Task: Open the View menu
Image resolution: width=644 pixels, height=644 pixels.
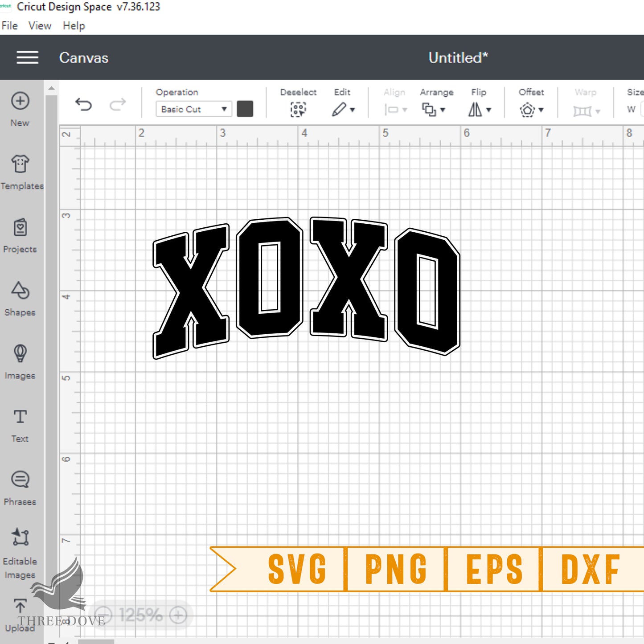Action: click(x=40, y=26)
